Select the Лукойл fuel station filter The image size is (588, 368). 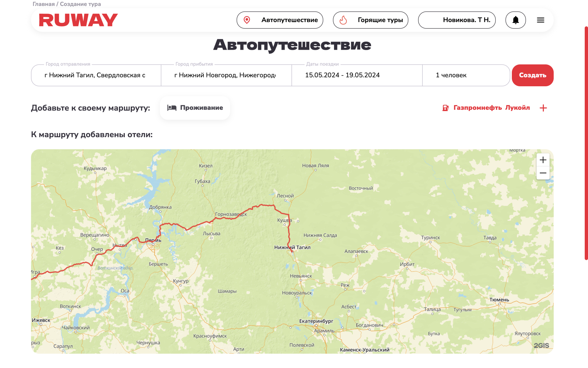pos(517,108)
